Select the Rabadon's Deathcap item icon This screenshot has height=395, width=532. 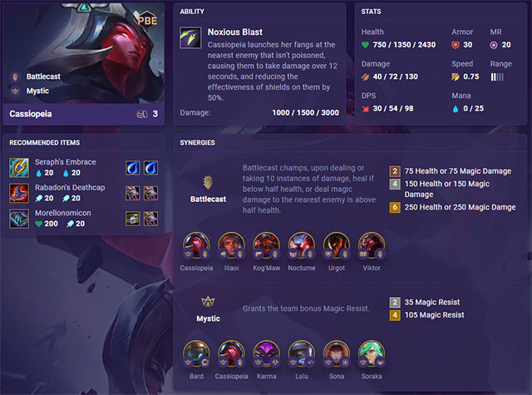(19, 193)
